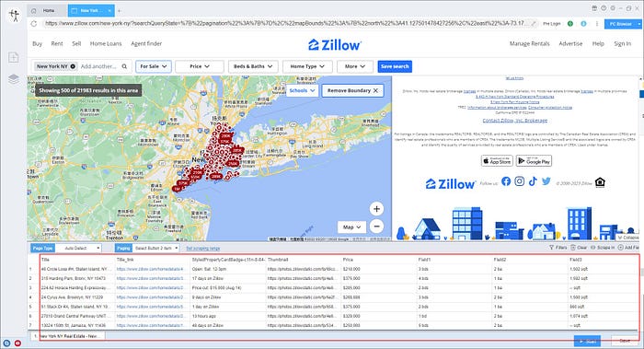Screen dimensions: 644x349
Task: Click the Advertise link
Action: [x=570, y=43]
